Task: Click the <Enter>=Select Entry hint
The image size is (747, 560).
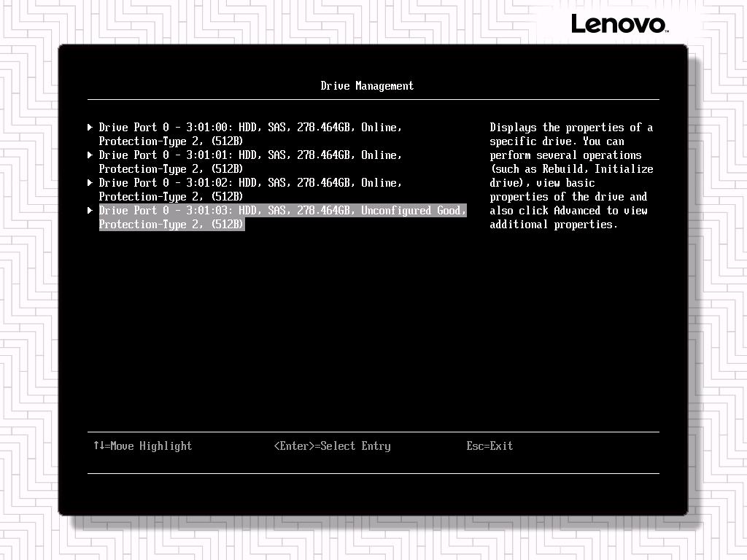Action: (x=332, y=446)
